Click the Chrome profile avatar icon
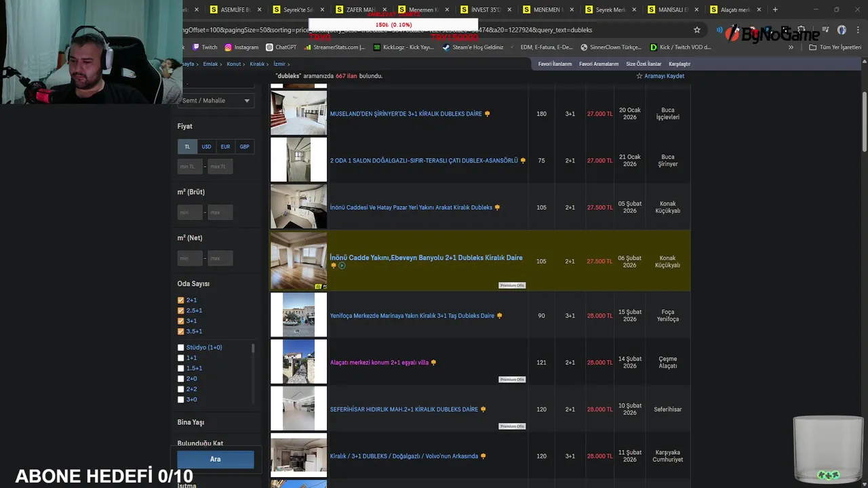The image size is (868, 488). click(842, 30)
